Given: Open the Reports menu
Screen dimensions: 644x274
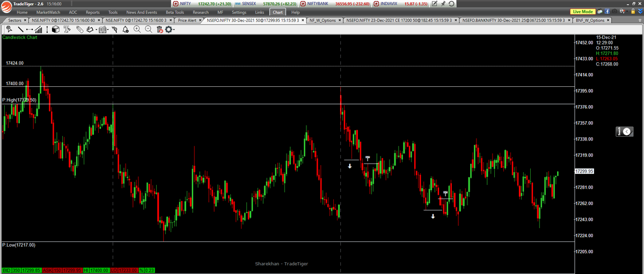Looking at the screenshot, I should [93, 12].
